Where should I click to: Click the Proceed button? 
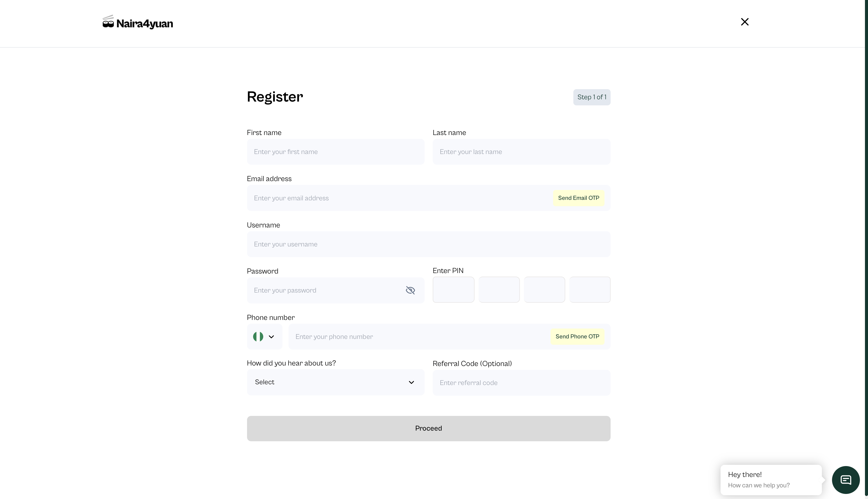click(428, 428)
